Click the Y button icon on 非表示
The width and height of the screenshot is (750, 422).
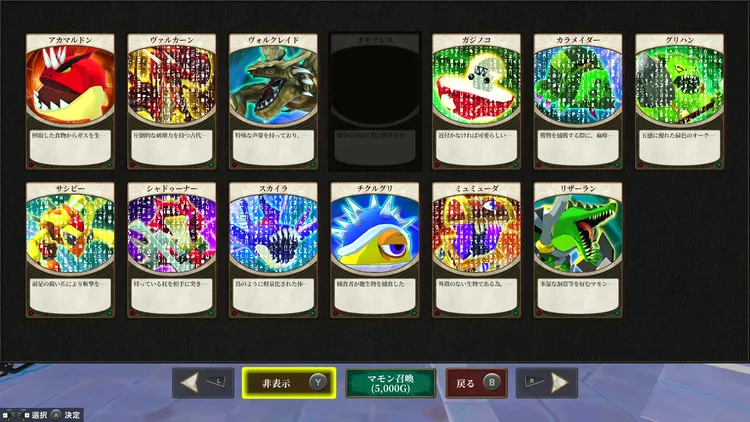point(318,382)
